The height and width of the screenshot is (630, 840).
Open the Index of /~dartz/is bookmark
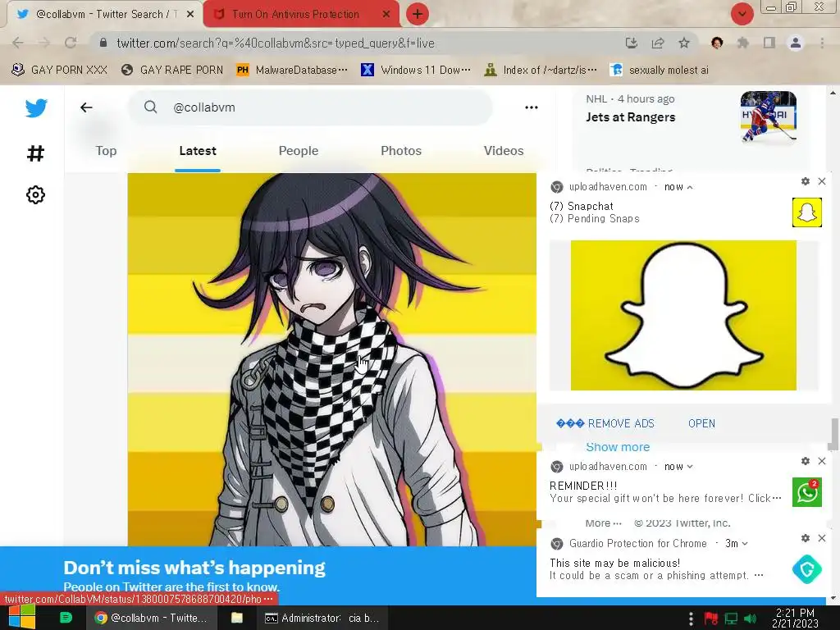click(x=541, y=70)
